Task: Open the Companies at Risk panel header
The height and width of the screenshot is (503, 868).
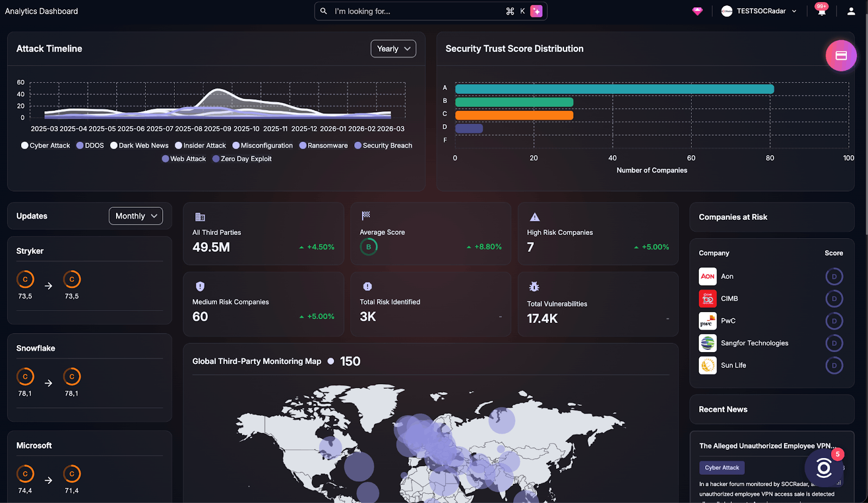Action: pos(732,217)
